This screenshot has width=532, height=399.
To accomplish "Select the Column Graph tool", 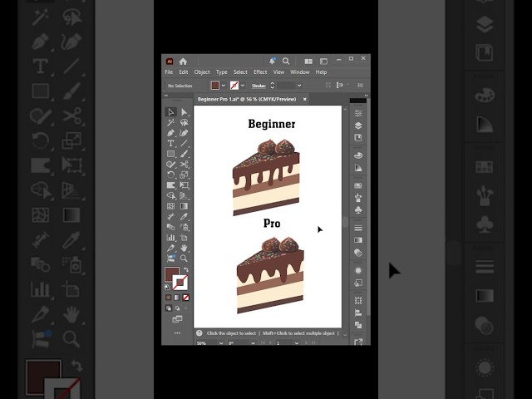I will 170,238.
